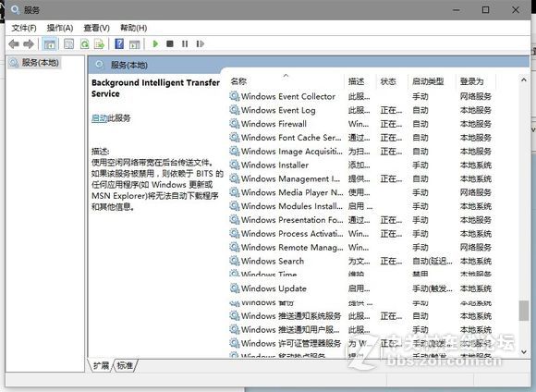This screenshot has height=392, width=536.
Task: Select the Windows Installer service name
Action: [x=274, y=165]
